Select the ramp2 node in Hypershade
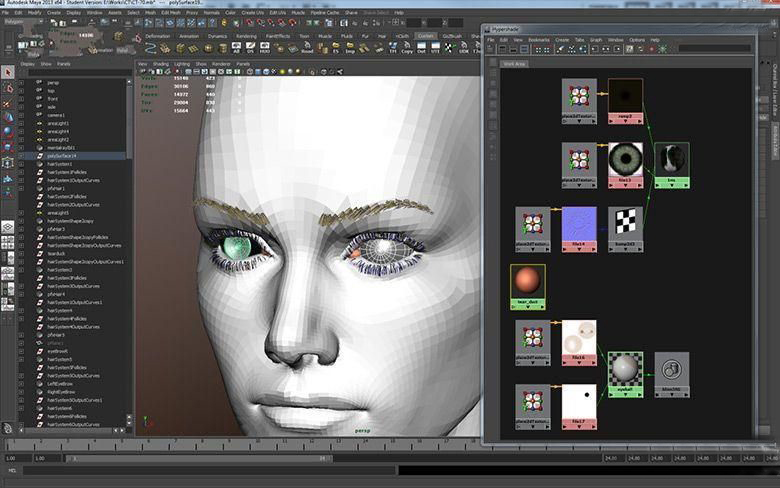Screen dimensions: 780x488 tap(625, 101)
